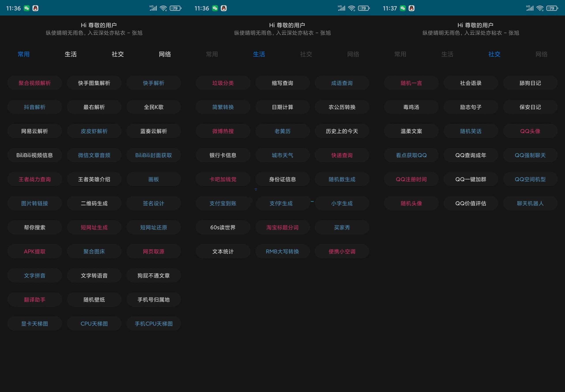Open 聚合视频解析 tool
Screen dimensions: 565x392
pos(35,83)
